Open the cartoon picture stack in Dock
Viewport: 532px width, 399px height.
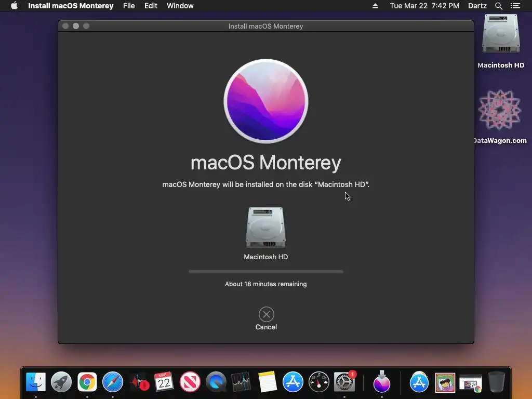click(x=445, y=382)
